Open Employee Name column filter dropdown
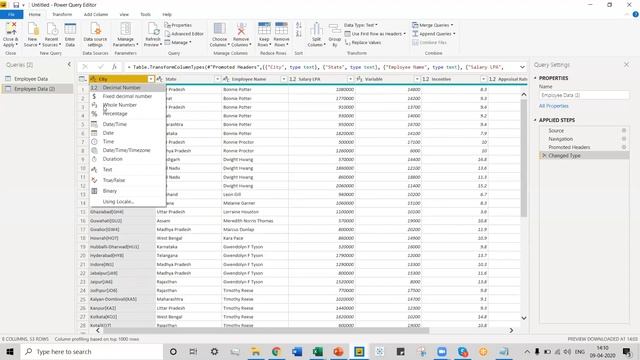 pyautogui.click(x=284, y=79)
